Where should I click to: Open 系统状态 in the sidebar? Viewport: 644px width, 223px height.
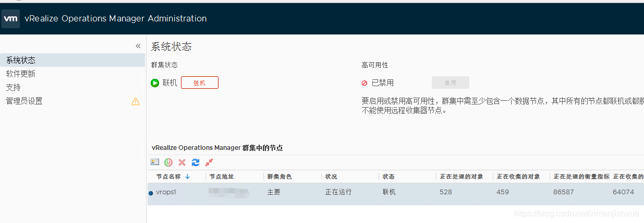[72, 60]
